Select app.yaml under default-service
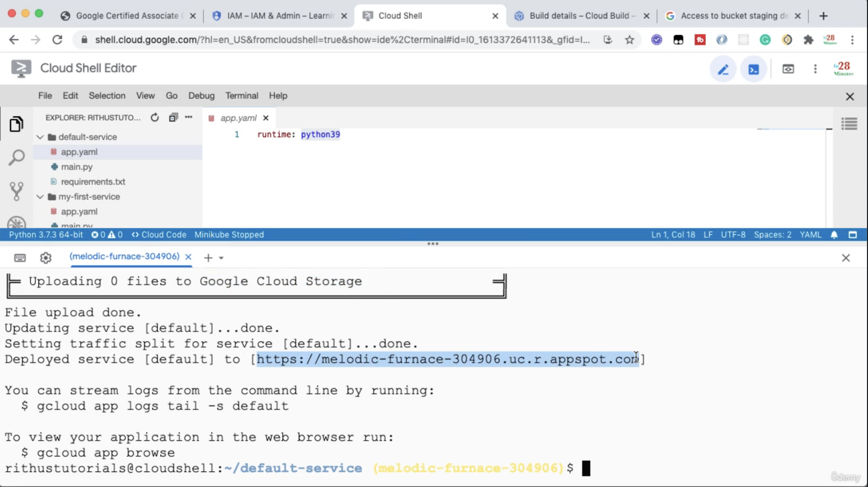 point(118,152)
